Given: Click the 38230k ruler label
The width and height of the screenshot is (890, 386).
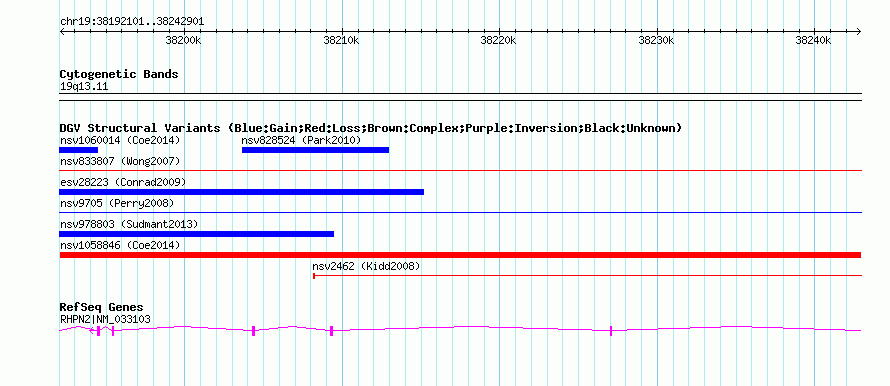Looking at the screenshot, I should tap(657, 40).
